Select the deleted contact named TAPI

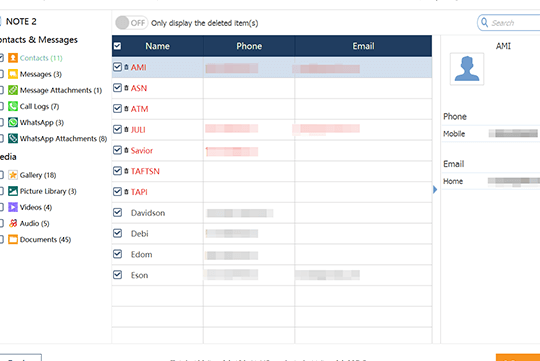coord(139,192)
